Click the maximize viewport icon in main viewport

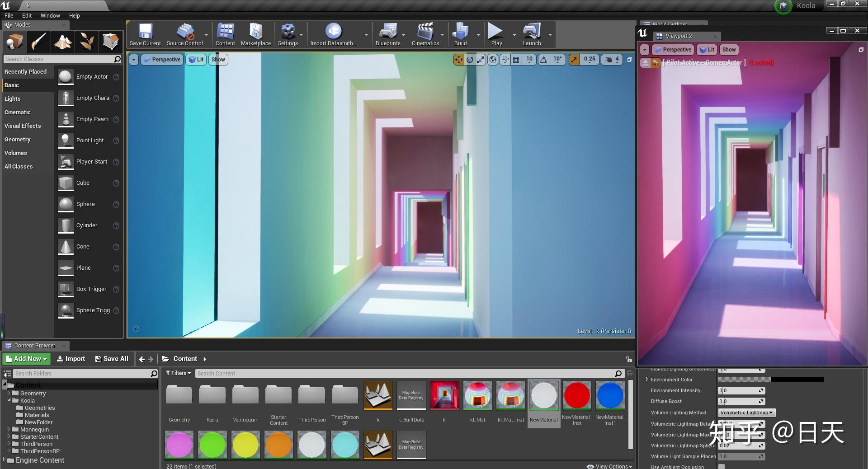pyautogui.click(x=629, y=60)
